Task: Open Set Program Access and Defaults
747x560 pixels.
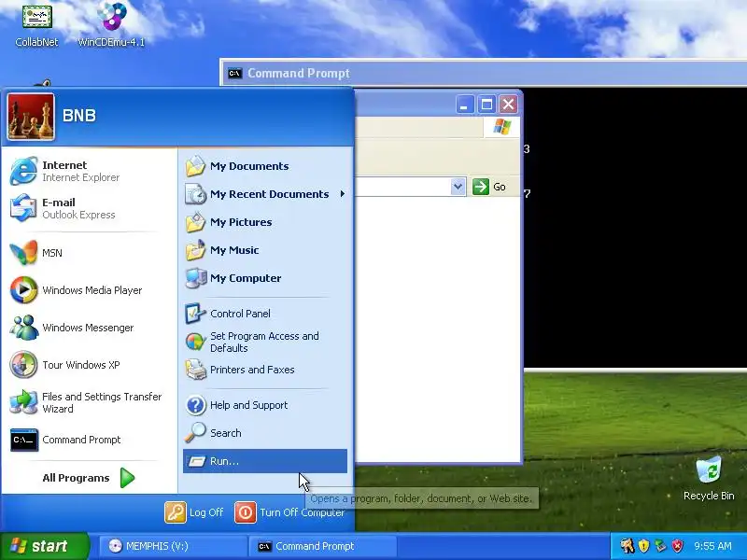Action: (265, 342)
